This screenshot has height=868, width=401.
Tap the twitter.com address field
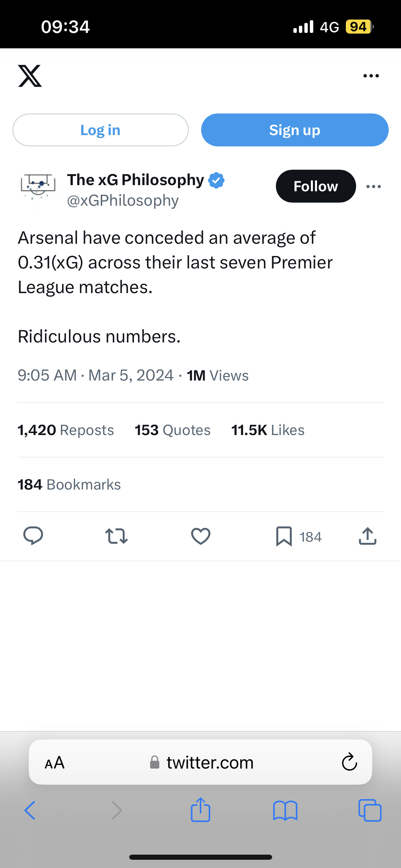click(202, 762)
